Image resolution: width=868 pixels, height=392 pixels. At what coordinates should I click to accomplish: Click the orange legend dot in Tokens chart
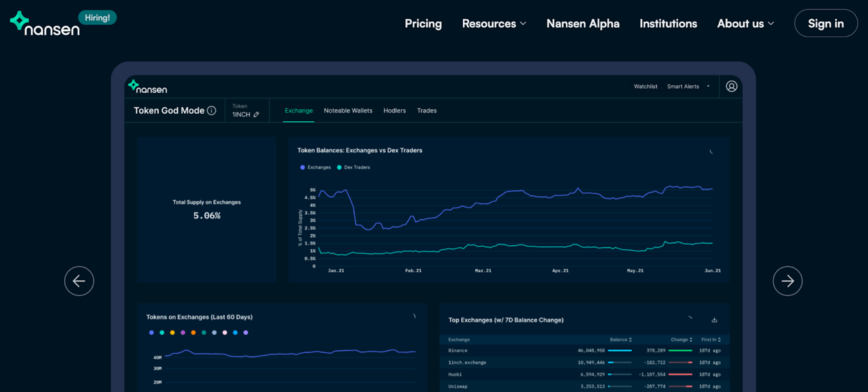click(193, 332)
